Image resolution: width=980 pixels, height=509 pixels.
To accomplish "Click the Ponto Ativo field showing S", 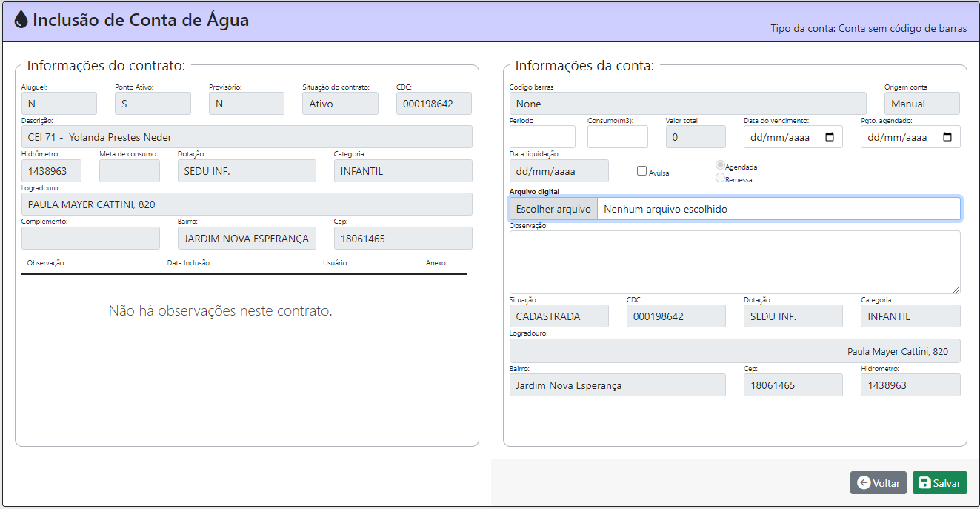I will coord(153,104).
